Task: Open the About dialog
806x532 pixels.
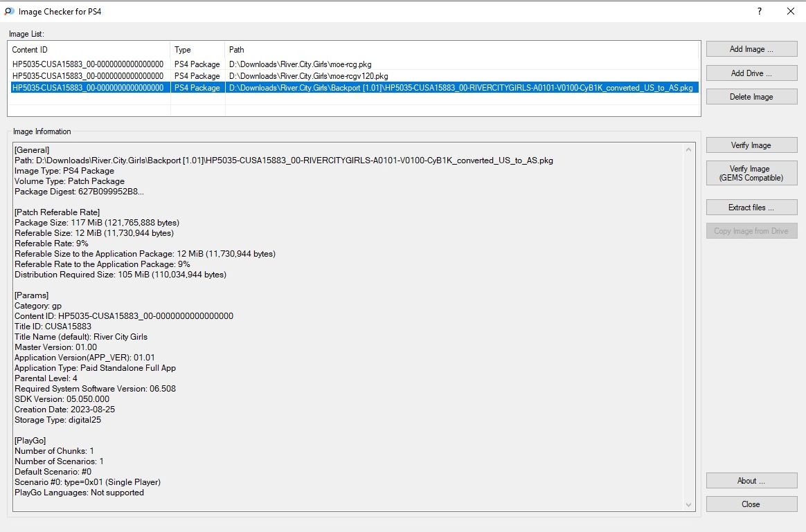Action: (751, 481)
